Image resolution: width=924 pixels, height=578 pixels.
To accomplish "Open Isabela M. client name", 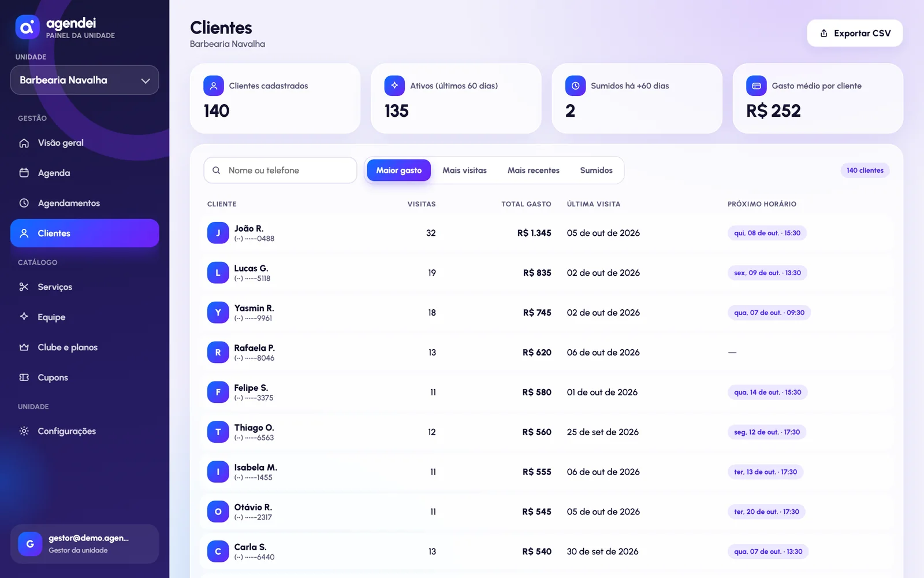I will point(255,468).
